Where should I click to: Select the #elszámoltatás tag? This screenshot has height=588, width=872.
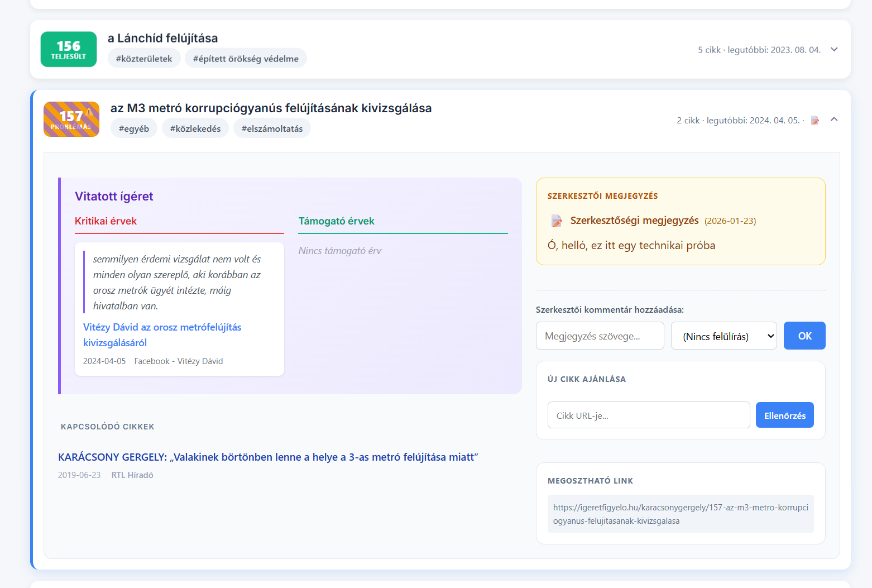pyautogui.click(x=272, y=128)
